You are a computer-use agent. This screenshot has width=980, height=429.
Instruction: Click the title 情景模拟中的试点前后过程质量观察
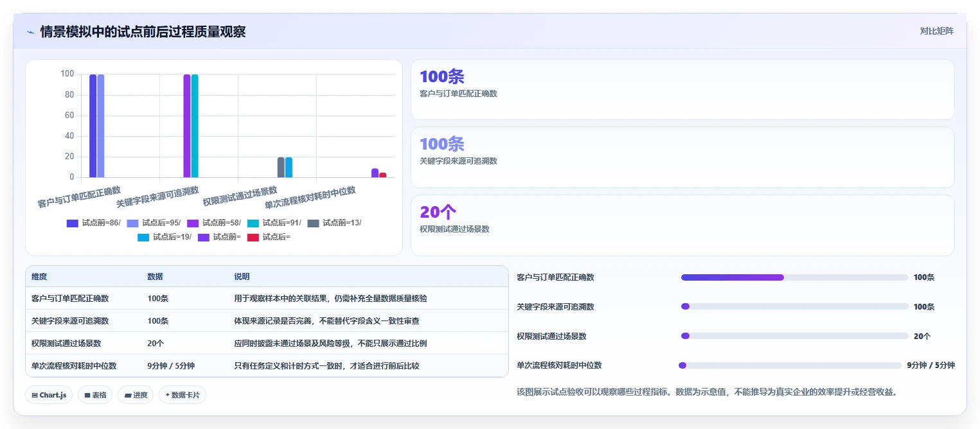[143, 32]
